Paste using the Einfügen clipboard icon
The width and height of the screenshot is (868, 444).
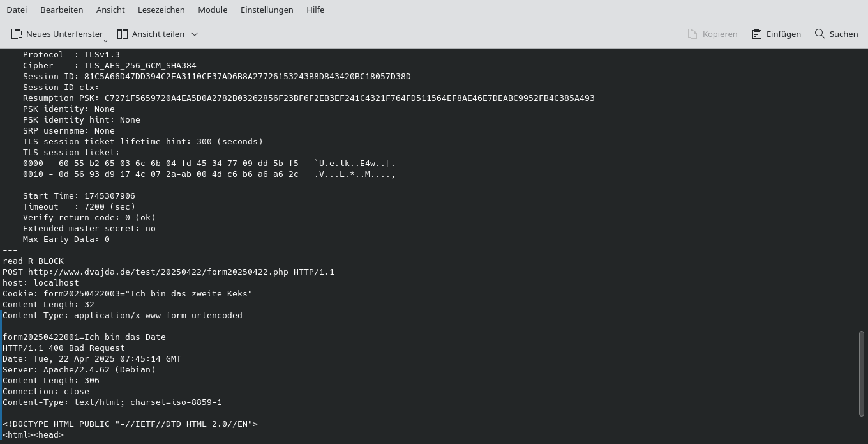coord(757,34)
